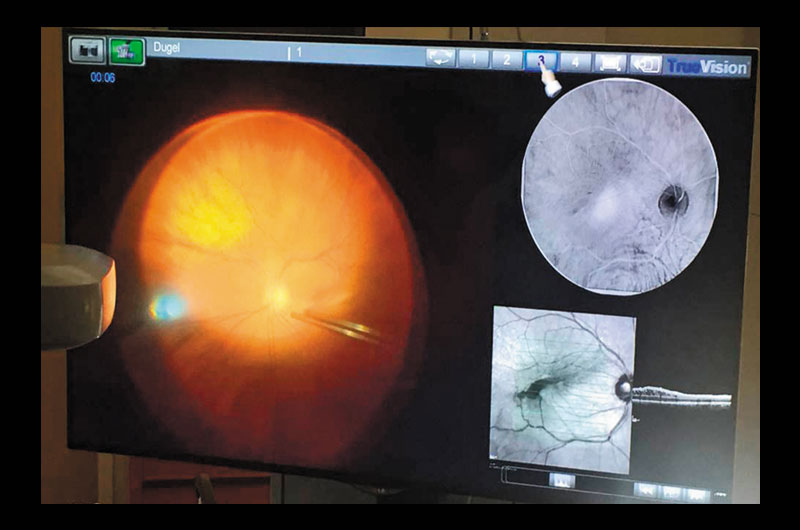Select display preset 3
Viewport: 800px width, 530px height.
pyautogui.click(x=540, y=61)
